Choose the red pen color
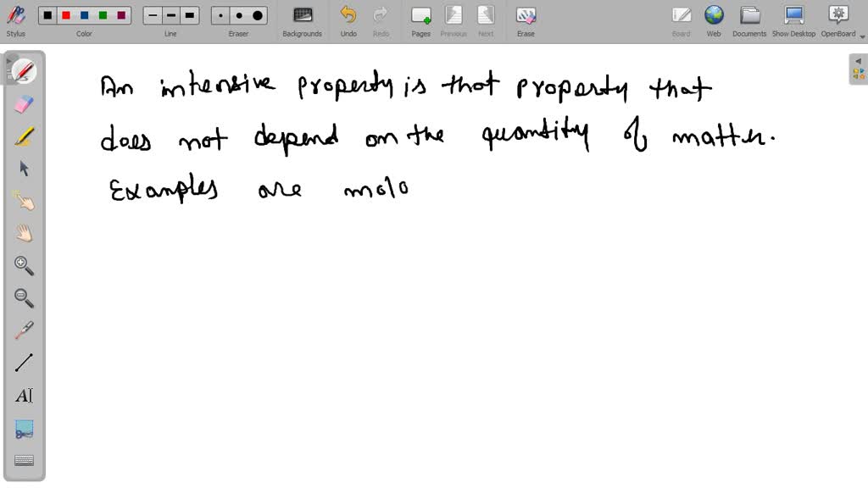This screenshot has width=868, height=488. (64, 14)
